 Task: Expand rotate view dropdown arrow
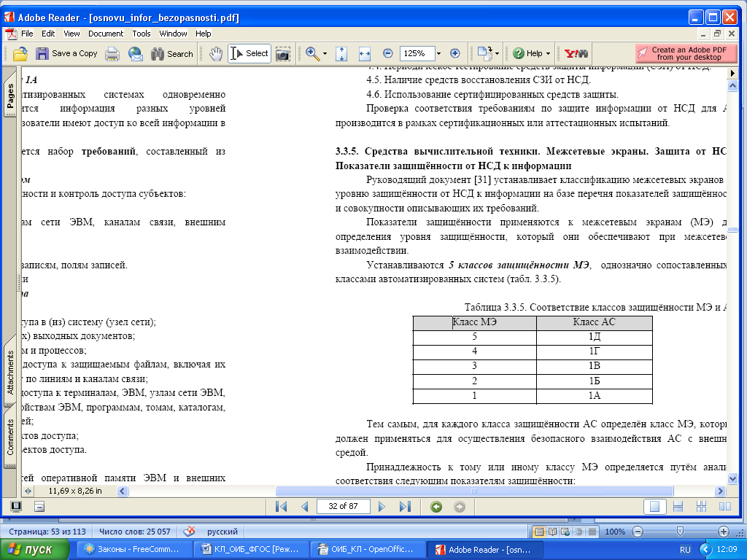click(497, 54)
